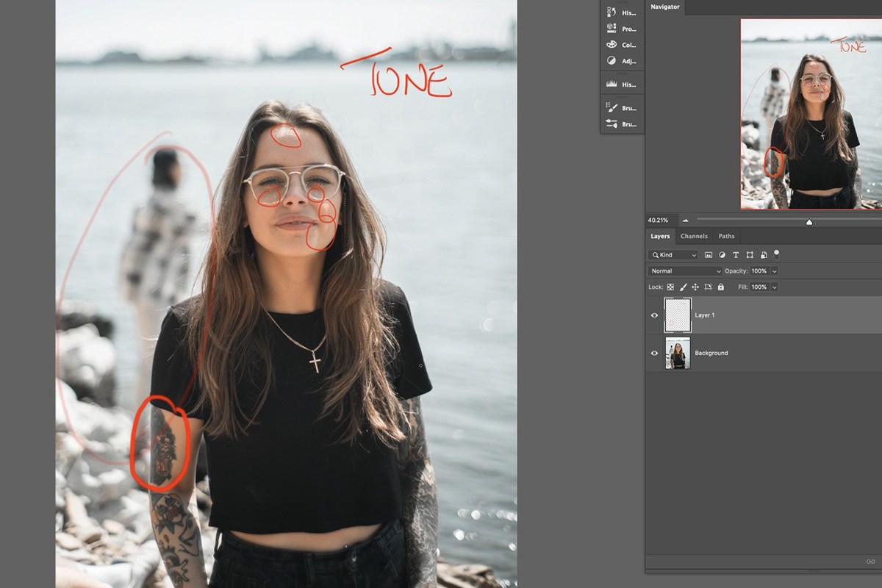
Task: Select the Background layer thumbnail
Action: click(x=678, y=354)
